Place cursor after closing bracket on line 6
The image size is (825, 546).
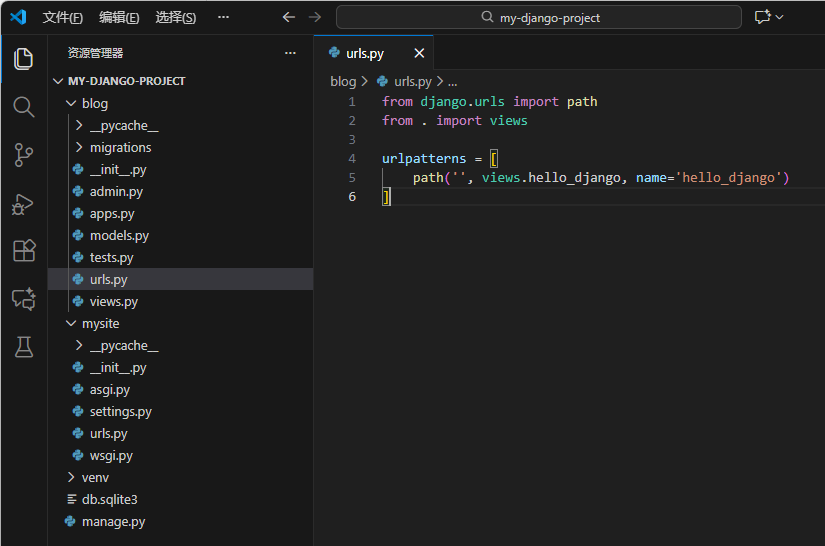(391, 197)
